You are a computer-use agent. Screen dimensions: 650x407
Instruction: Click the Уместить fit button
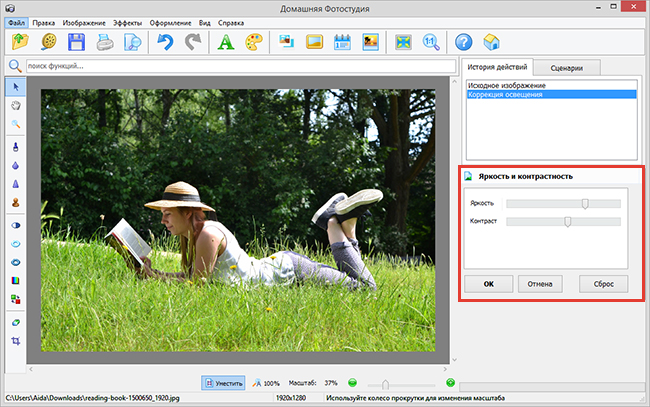click(x=223, y=383)
